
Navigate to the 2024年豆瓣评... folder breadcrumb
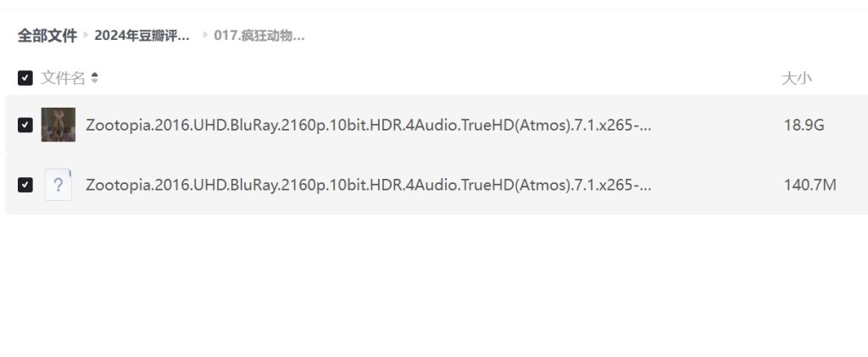(142, 36)
